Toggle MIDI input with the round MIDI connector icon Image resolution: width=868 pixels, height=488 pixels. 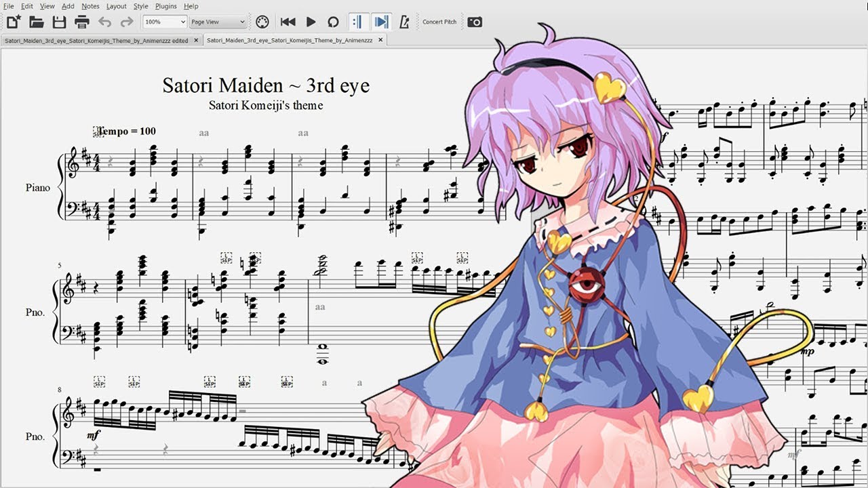(262, 22)
